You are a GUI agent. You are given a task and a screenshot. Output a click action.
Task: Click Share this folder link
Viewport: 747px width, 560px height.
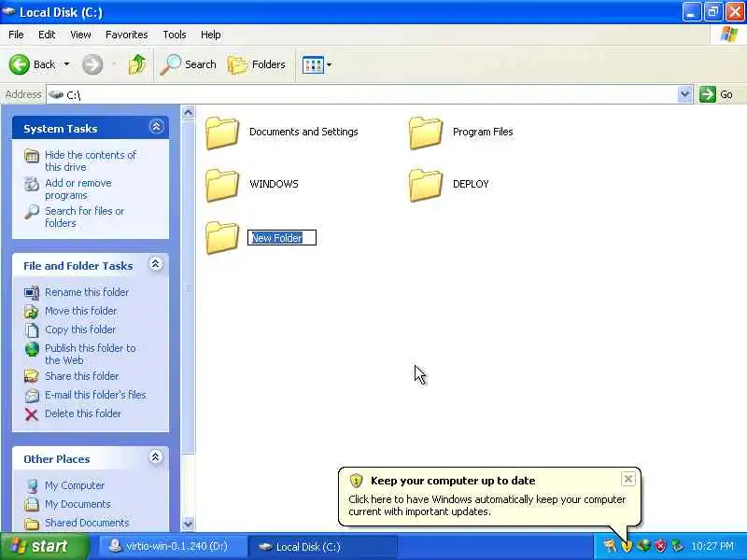click(82, 376)
